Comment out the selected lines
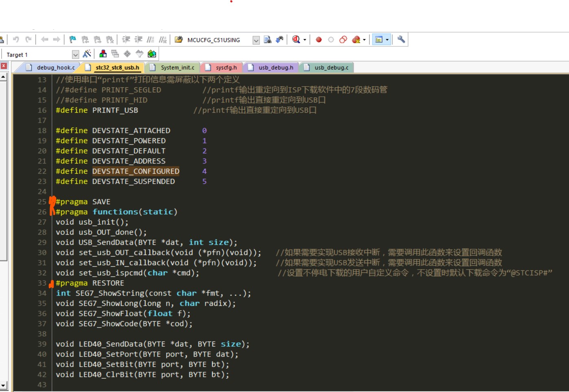This screenshot has width=569, height=392. point(151,39)
